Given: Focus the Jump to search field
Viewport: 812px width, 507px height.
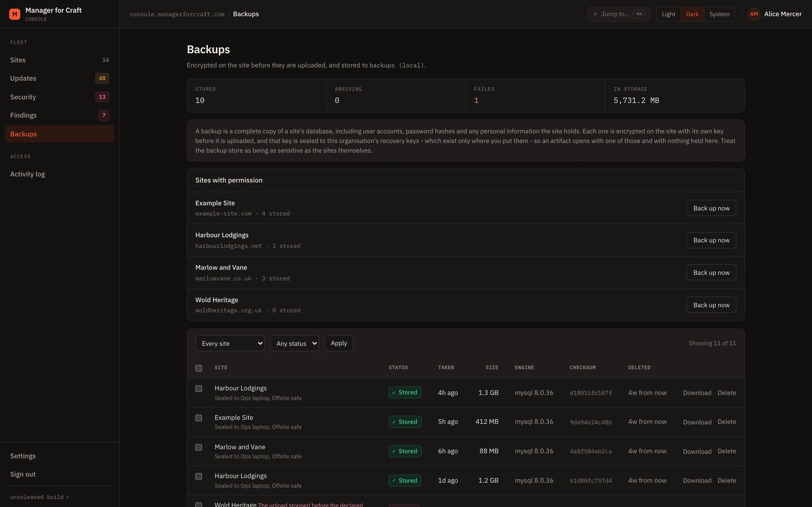Looking at the screenshot, I should point(618,14).
